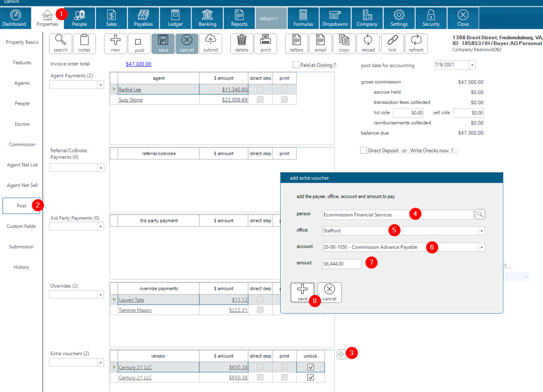Open the Barbie Lee agent link
Screen dimensions: 543x392
click(x=130, y=90)
